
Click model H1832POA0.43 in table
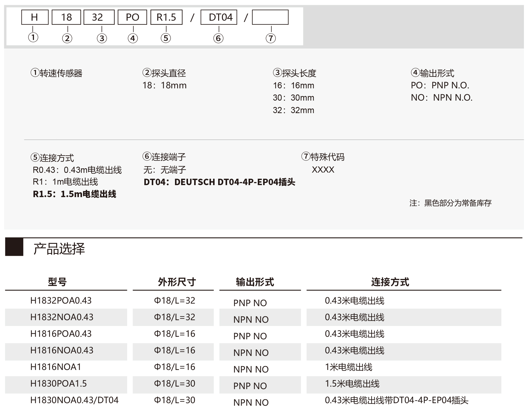pos(61,301)
